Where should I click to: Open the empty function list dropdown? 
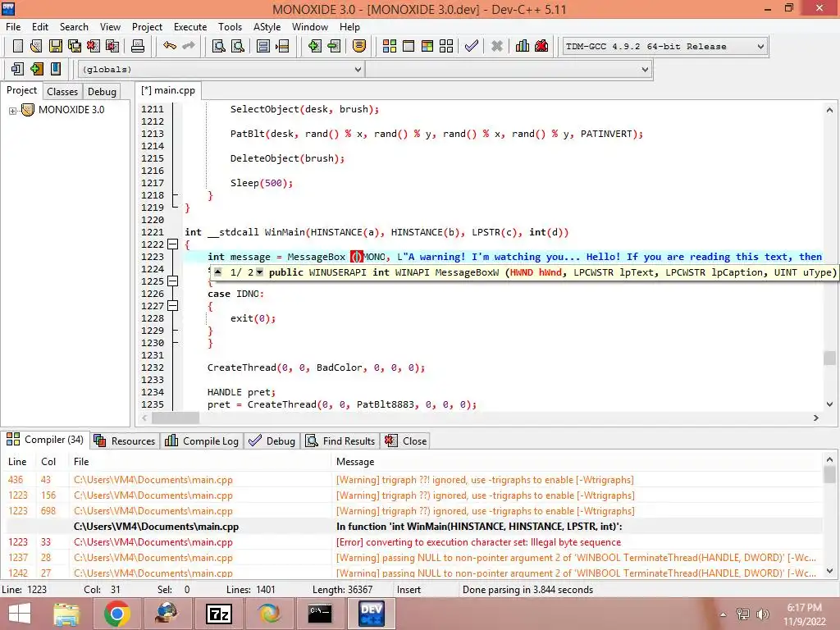coord(509,69)
